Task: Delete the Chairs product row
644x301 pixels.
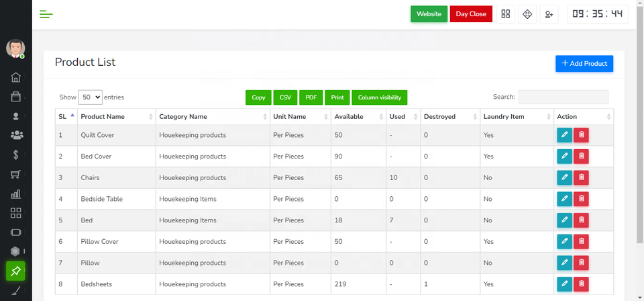Action: coord(581,178)
